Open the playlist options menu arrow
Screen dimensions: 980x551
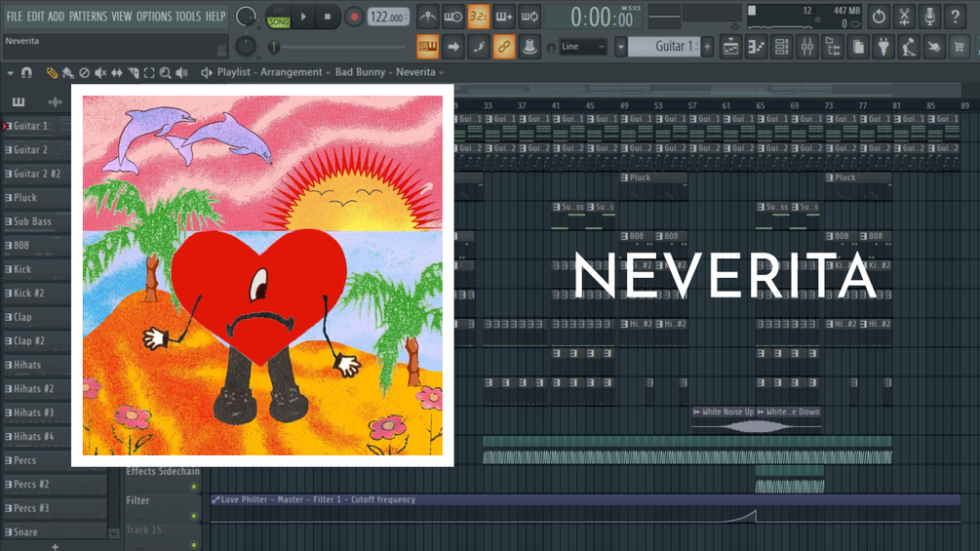pyautogui.click(x=10, y=73)
